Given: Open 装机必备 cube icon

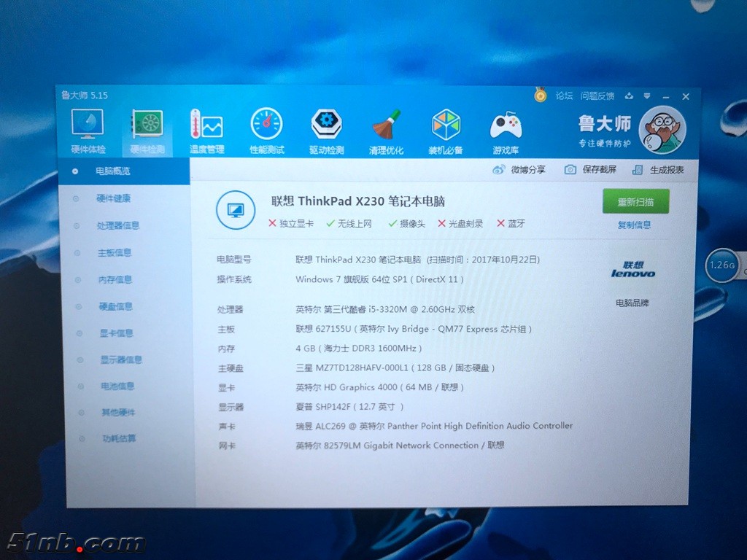Looking at the screenshot, I should tap(446, 131).
